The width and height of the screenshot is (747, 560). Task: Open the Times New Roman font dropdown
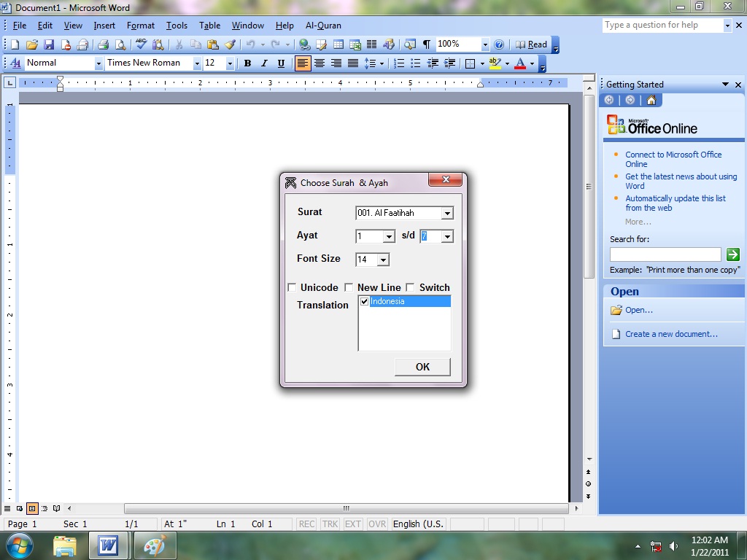coord(197,63)
